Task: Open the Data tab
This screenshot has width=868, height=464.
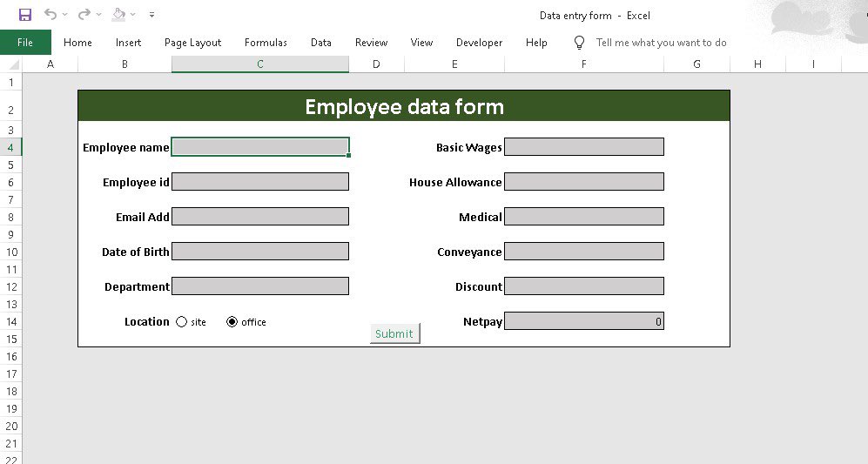Action: [x=321, y=43]
